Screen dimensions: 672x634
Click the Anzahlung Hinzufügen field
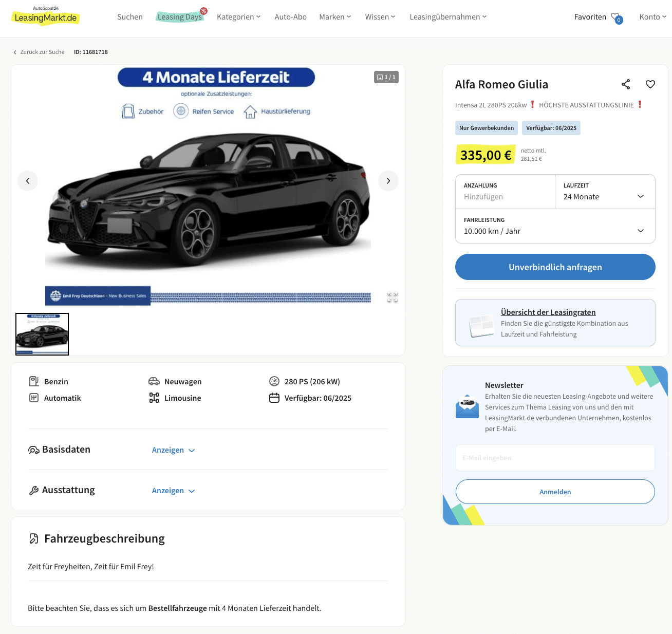click(x=505, y=192)
